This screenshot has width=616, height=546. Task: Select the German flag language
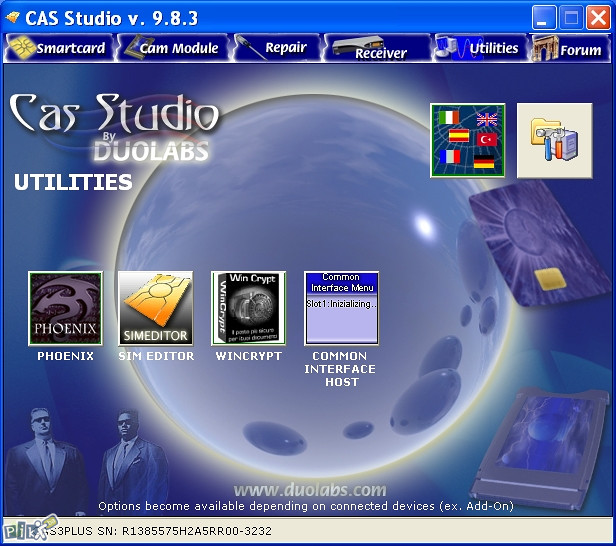coord(484,162)
